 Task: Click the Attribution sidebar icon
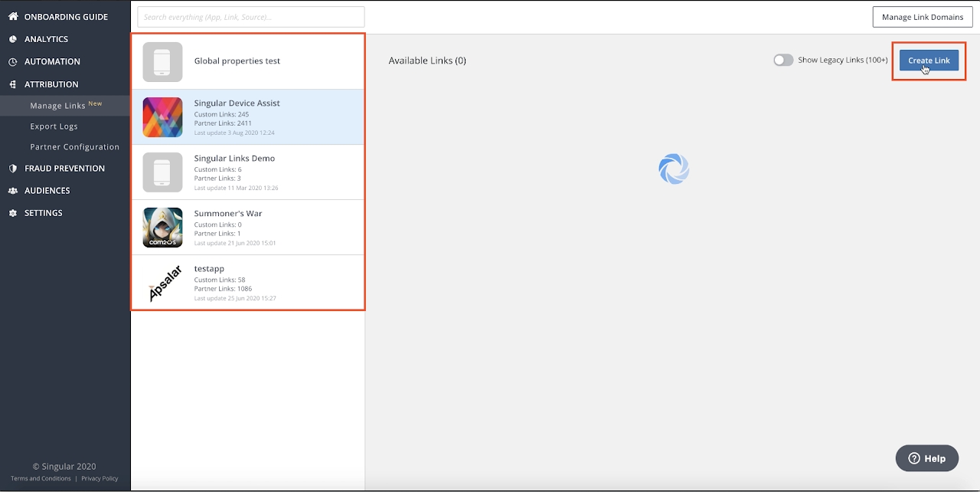[x=13, y=84]
